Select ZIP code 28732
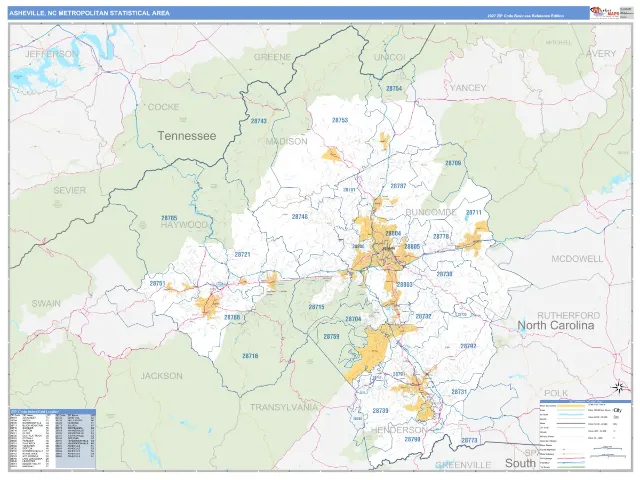 [423, 316]
